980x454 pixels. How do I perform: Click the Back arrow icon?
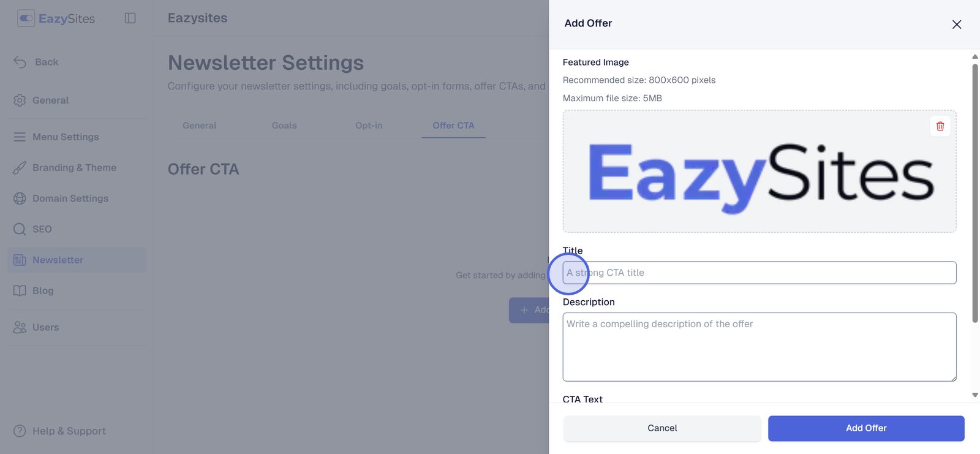[x=20, y=62]
